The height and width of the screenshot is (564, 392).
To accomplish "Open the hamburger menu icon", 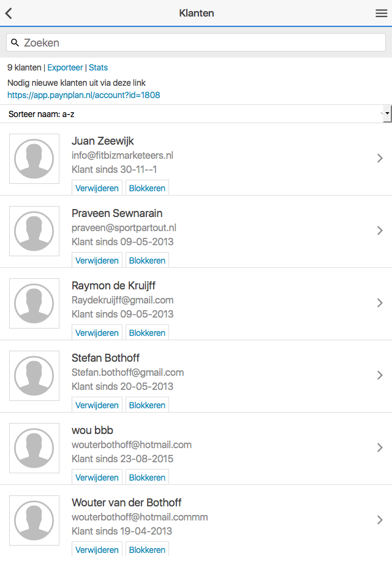I will tap(381, 13).
